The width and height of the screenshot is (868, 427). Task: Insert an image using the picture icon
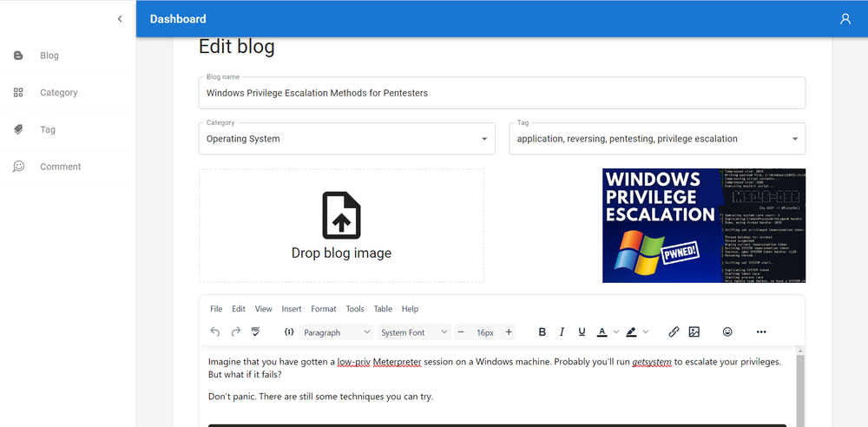pyautogui.click(x=694, y=332)
